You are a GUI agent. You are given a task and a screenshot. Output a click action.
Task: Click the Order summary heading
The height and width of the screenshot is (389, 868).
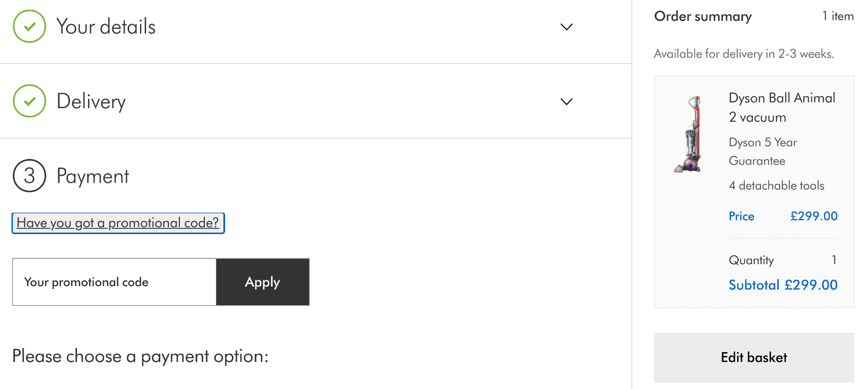pyautogui.click(x=703, y=16)
